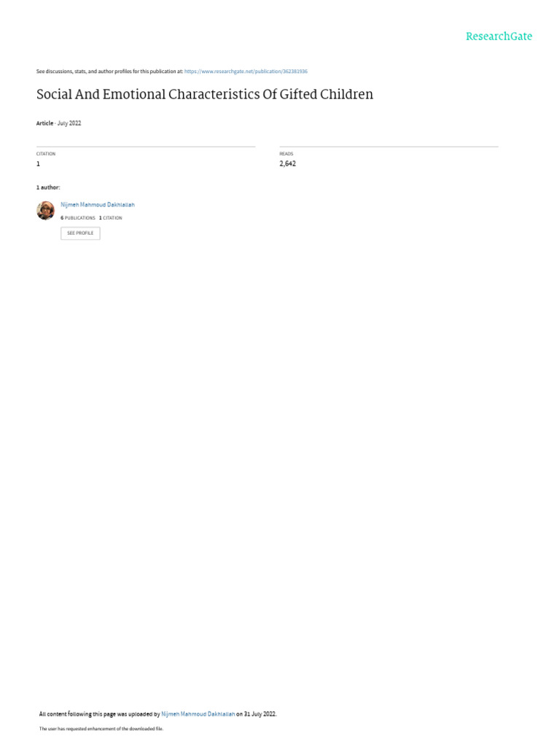Click the READS heading label
The height and width of the screenshot is (747, 560).
point(286,154)
